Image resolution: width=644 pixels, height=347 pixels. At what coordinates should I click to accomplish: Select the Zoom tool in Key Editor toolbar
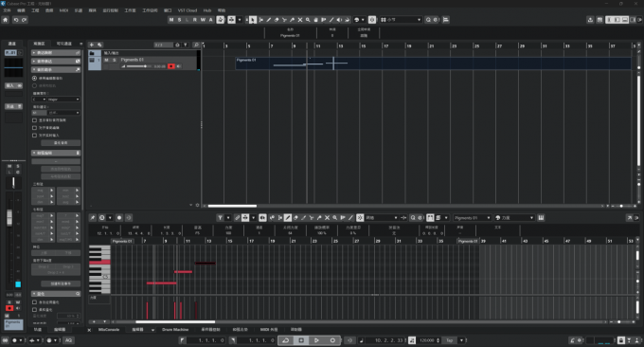pyautogui.click(x=335, y=218)
